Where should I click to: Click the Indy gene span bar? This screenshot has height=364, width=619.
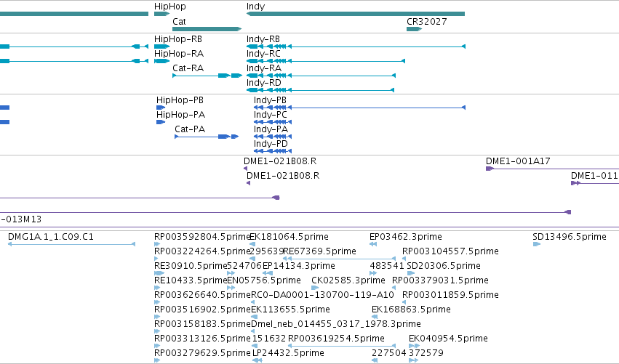[x=355, y=14]
